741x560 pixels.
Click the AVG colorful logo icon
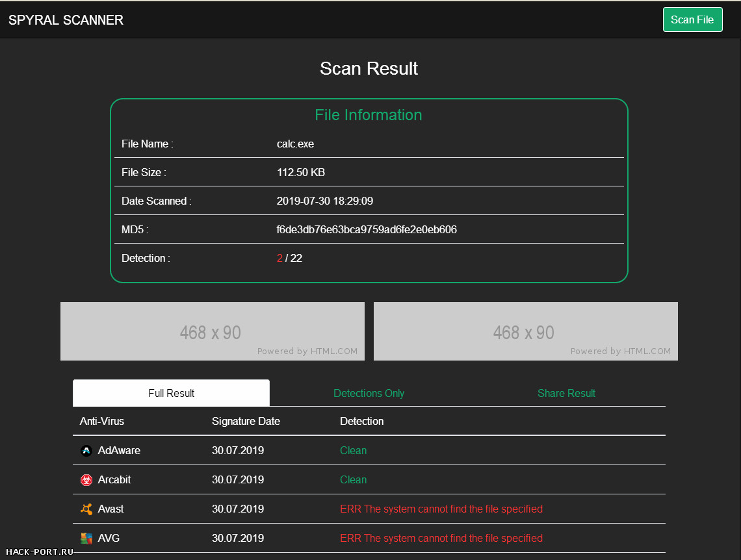coord(86,539)
